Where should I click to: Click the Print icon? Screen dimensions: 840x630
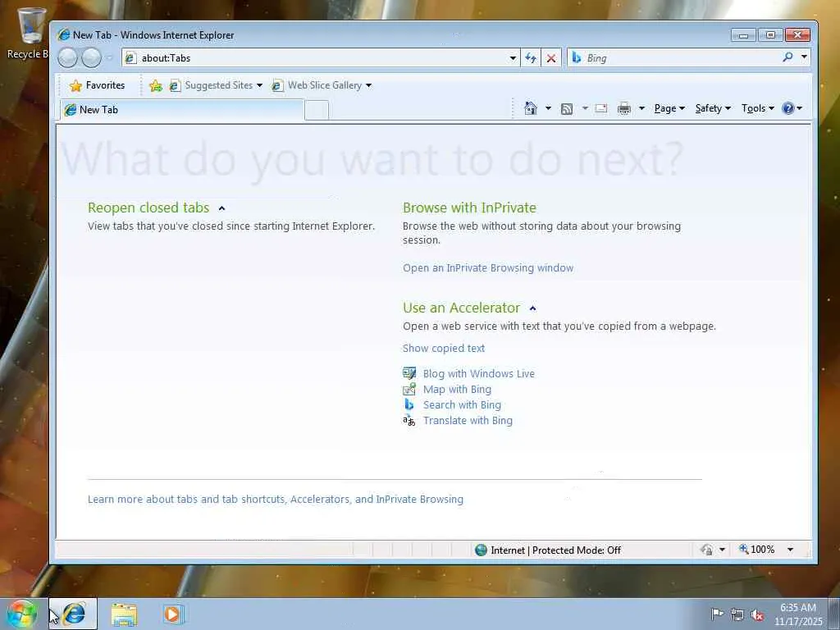[624, 109]
